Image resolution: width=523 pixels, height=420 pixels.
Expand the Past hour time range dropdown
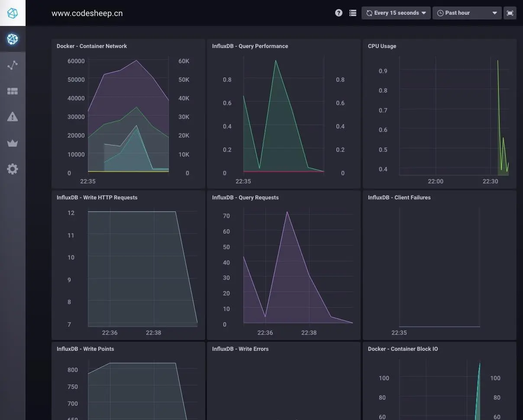click(x=467, y=13)
